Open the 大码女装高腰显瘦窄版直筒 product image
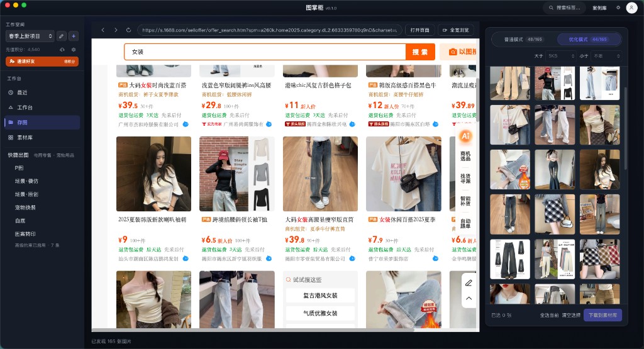This screenshot has height=349, width=644. [x=320, y=174]
